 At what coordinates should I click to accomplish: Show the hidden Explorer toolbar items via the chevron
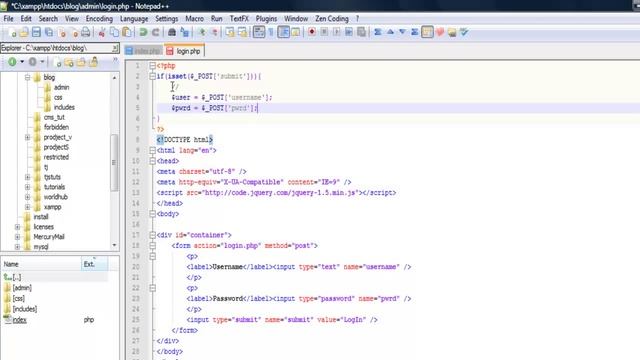[x=115, y=60]
